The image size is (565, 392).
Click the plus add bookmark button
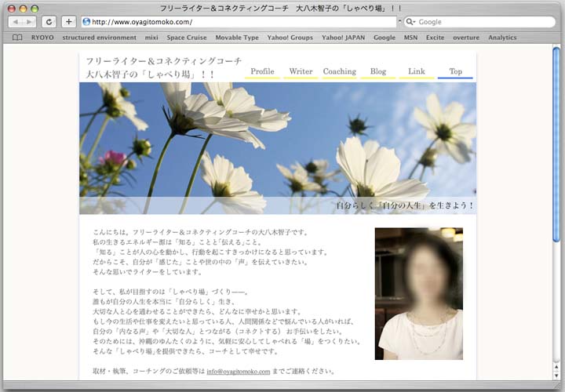(69, 22)
